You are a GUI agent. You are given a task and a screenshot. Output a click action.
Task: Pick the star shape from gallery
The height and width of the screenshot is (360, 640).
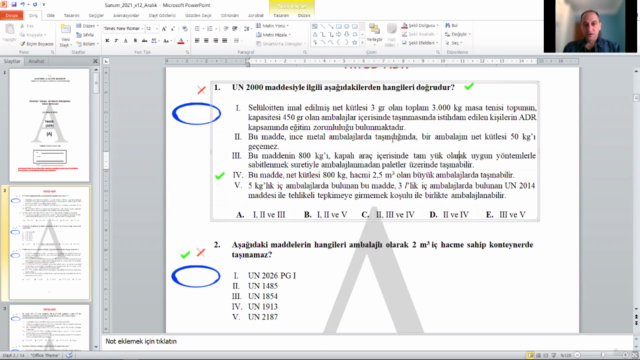pos(354,42)
